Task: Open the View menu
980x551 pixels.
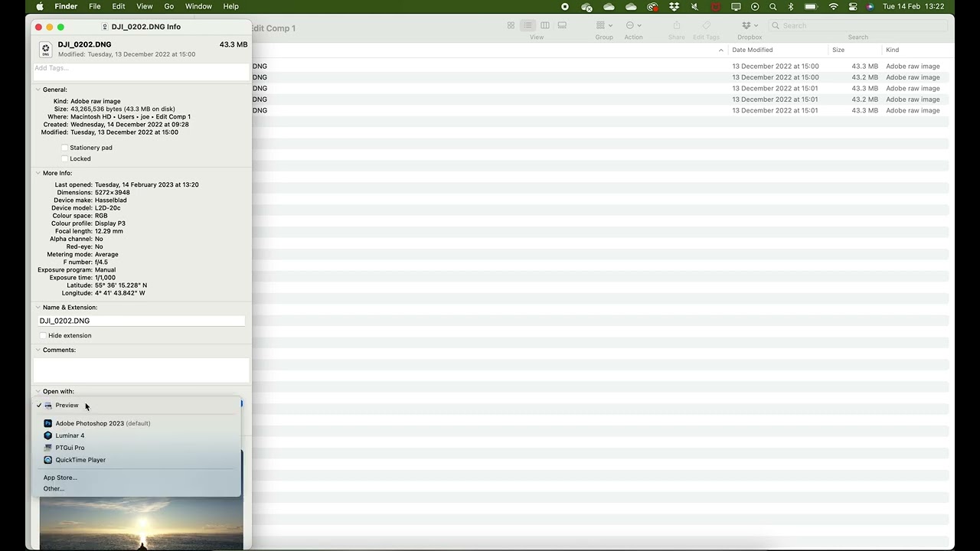Action: tap(145, 6)
